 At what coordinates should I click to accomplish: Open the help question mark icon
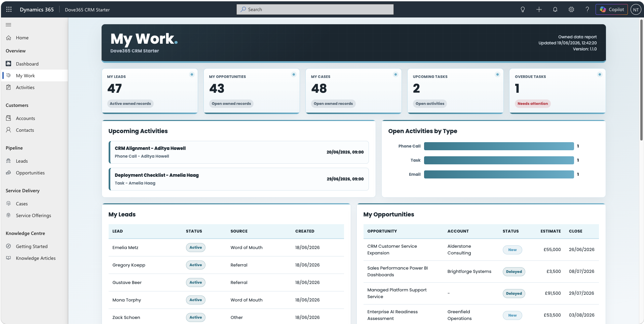click(x=587, y=9)
